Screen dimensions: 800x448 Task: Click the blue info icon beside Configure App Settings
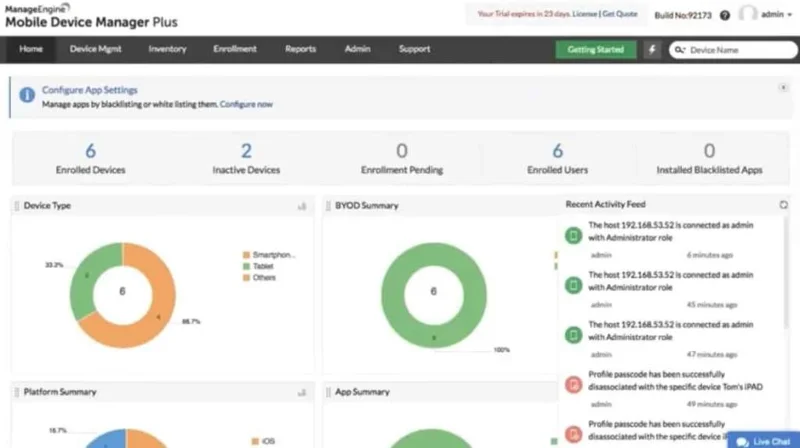[x=27, y=94]
